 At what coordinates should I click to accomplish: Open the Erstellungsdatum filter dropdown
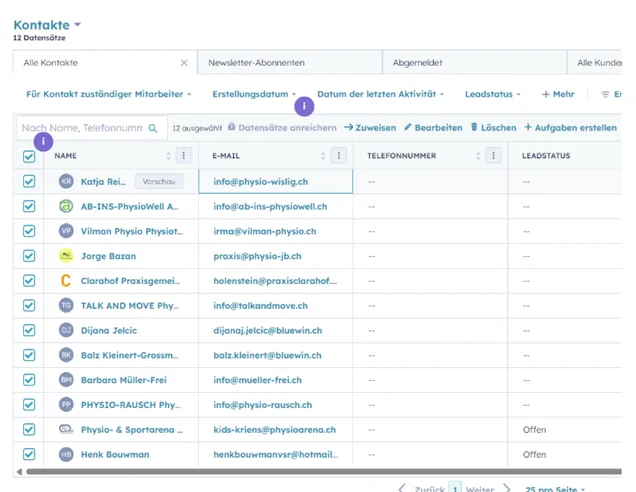click(254, 94)
